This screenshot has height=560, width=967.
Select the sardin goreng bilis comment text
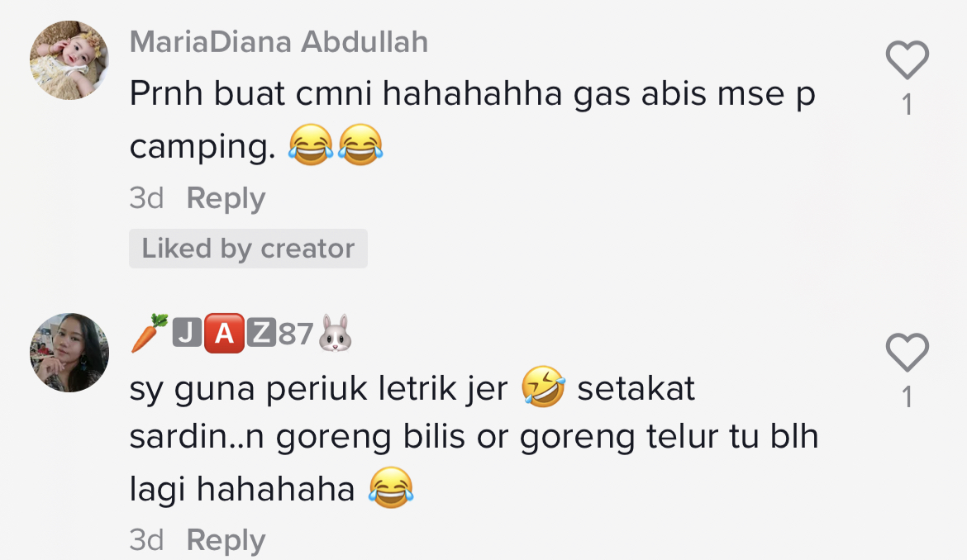[x=474, y=438]
